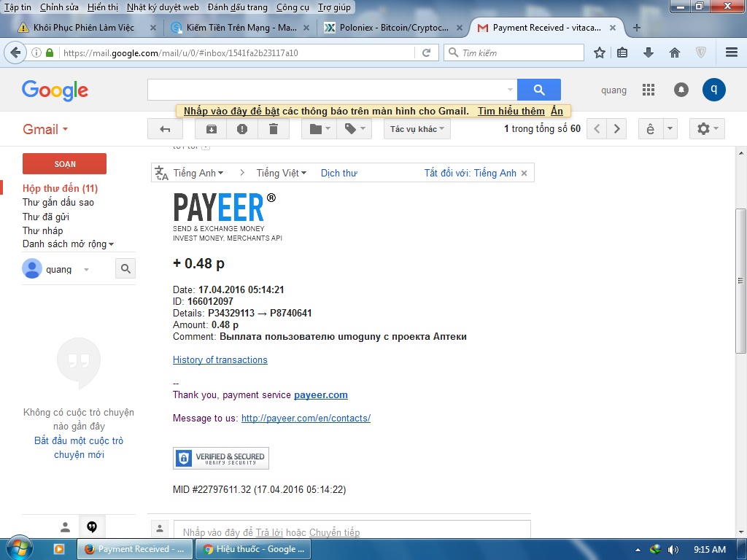747x560 pixels.
Task: Delete this email with trash icon
Action: (274, 129)
